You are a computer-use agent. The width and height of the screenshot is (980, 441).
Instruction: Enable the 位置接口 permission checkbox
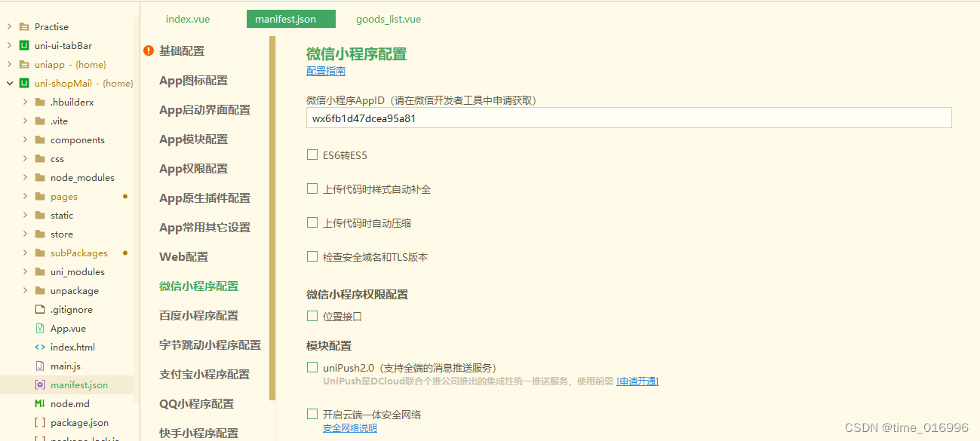pyautogui.click(x=312, y=316)
